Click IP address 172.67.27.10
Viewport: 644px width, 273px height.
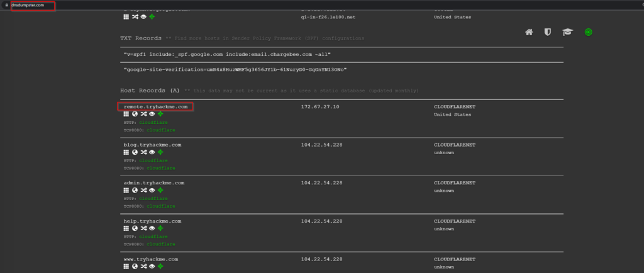[x=320, y=107]
